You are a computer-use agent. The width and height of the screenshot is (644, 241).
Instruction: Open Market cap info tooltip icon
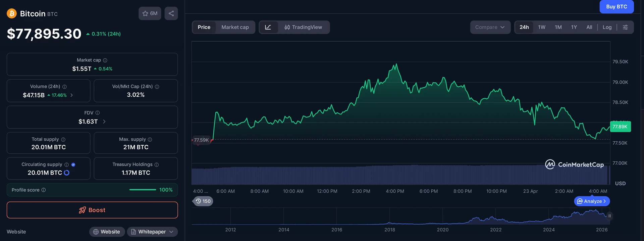(x=105, y=60)
